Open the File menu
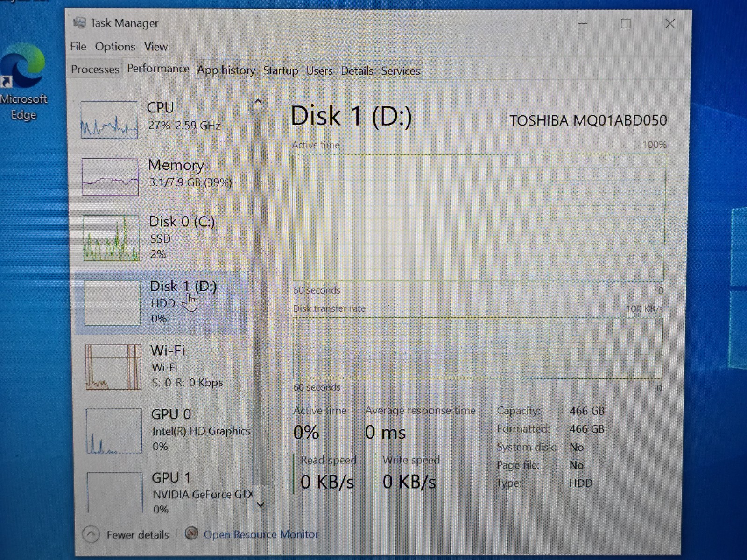 click(78, 46)
